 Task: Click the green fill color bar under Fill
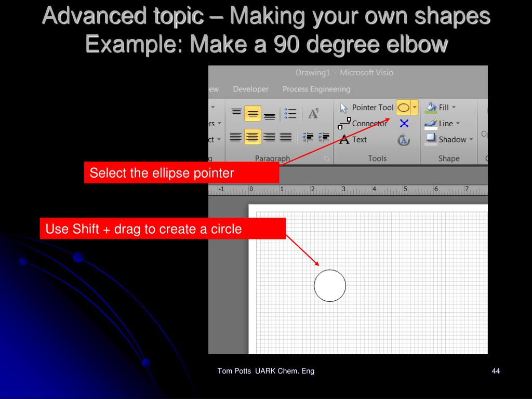tap(431, 112)
